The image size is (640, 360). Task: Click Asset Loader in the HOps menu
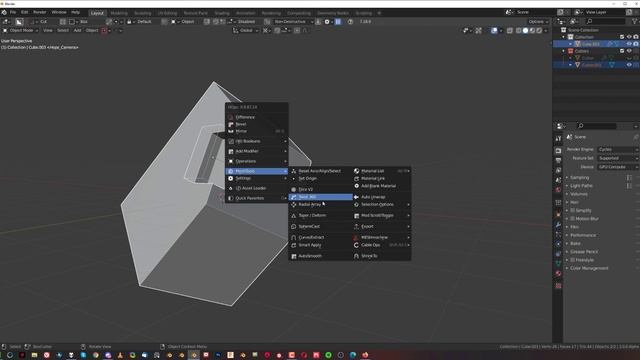[x=257, y=188]
